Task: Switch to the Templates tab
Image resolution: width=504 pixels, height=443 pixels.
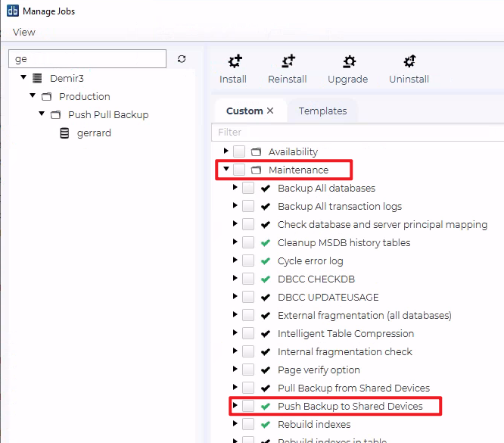Action: [322, 111]
